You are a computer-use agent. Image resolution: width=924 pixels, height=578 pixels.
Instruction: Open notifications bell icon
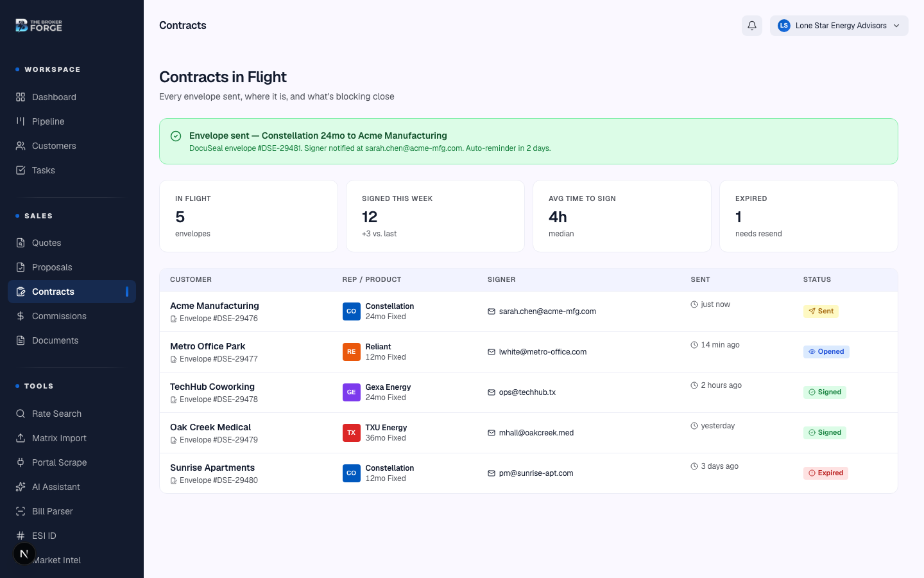[752, 26]
